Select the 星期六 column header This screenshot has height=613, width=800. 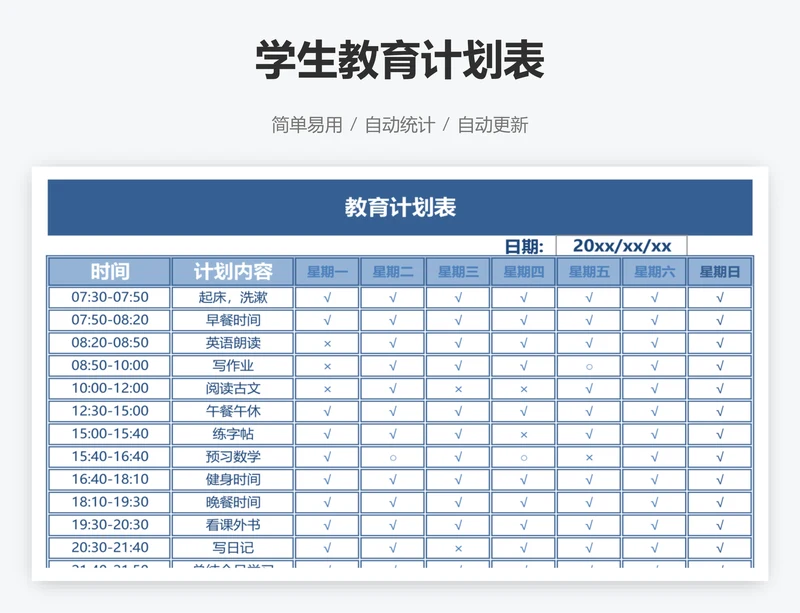point(654,272)
